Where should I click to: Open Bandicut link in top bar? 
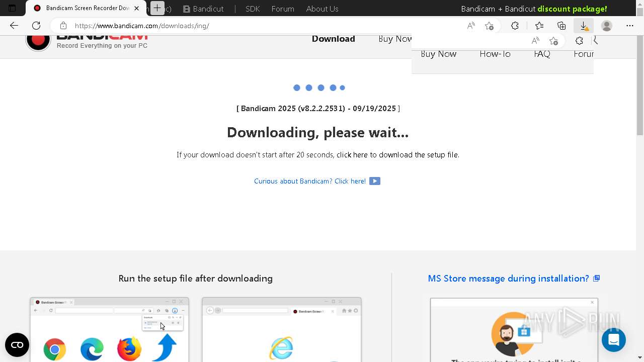204,9
